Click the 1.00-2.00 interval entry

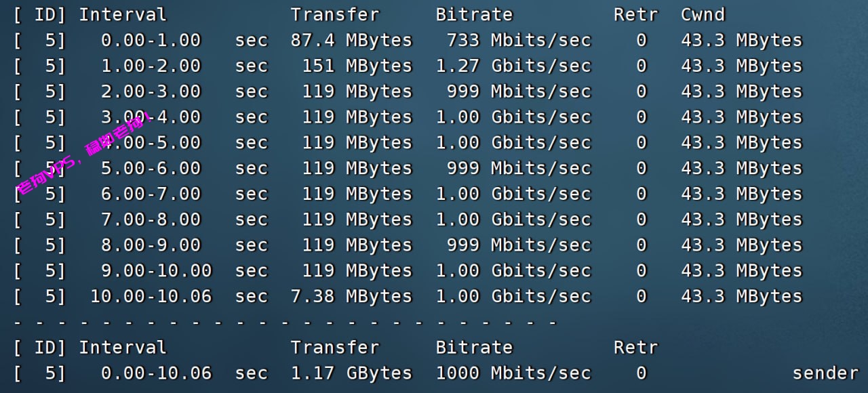151,66
